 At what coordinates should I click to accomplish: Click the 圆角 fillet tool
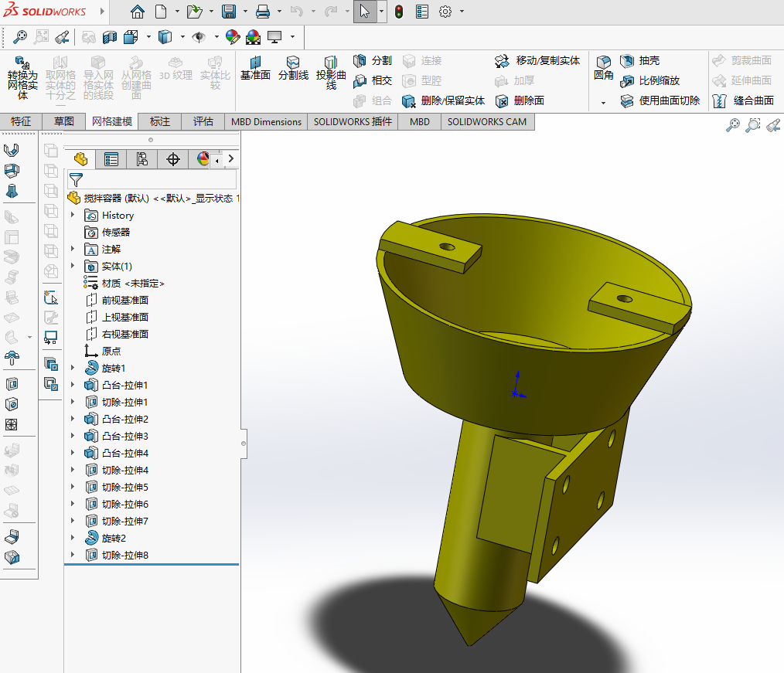(604, 69)
